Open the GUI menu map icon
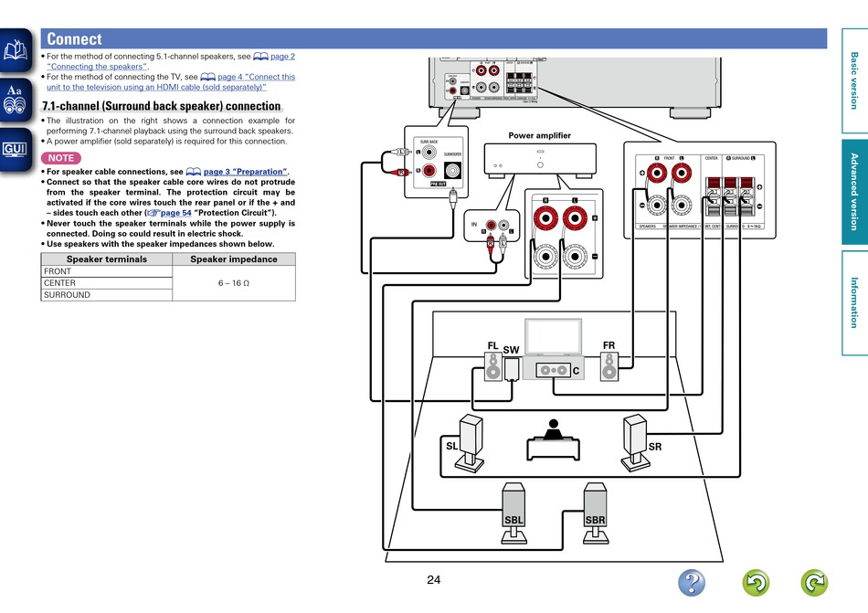The height and width of the screenshot is (613, 868). point(16,150)
